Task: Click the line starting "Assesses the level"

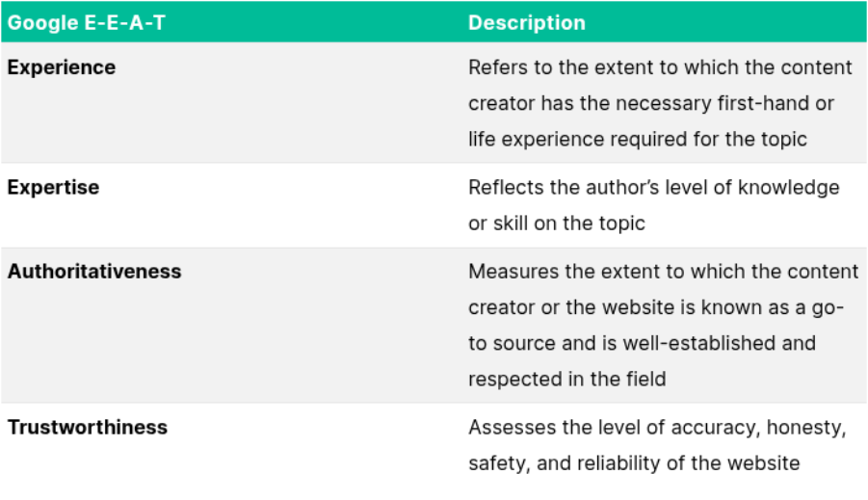Action: (x=656, y=427)
